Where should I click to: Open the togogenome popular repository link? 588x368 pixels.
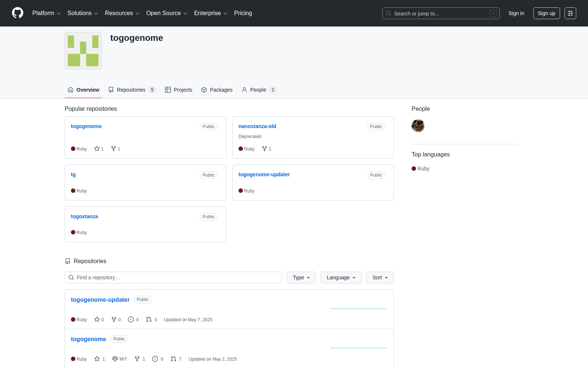[x=86, y=126]
